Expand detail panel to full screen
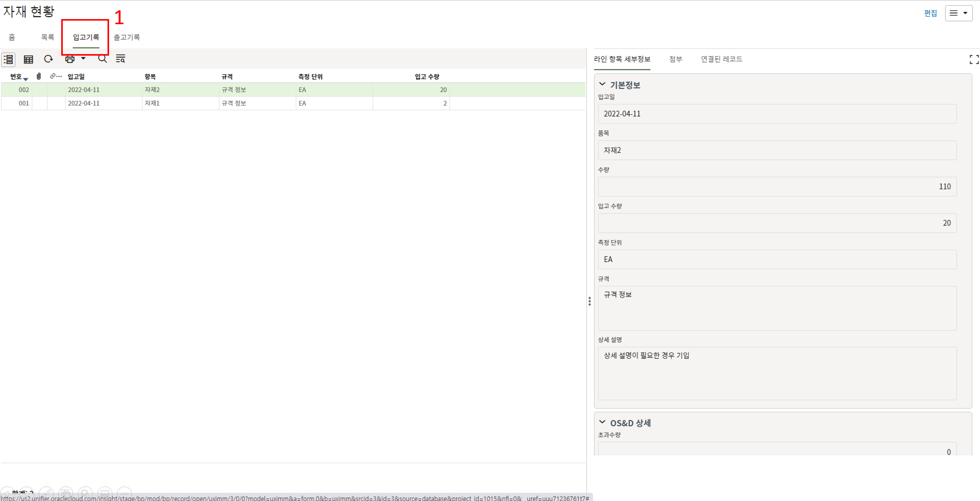The image size is (980, 501). pyautogui.click(x=973, y=60)
